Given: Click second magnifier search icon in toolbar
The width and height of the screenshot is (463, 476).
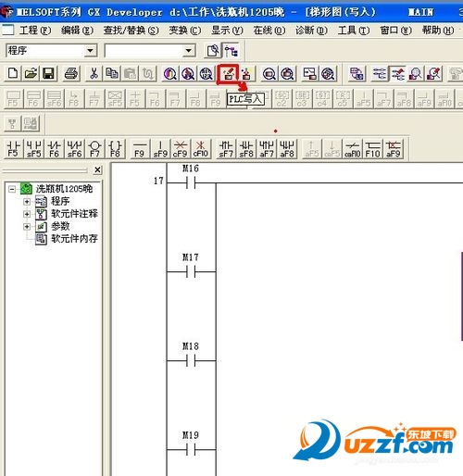Looking at the screenshot, I should click(x=188, y=74).
